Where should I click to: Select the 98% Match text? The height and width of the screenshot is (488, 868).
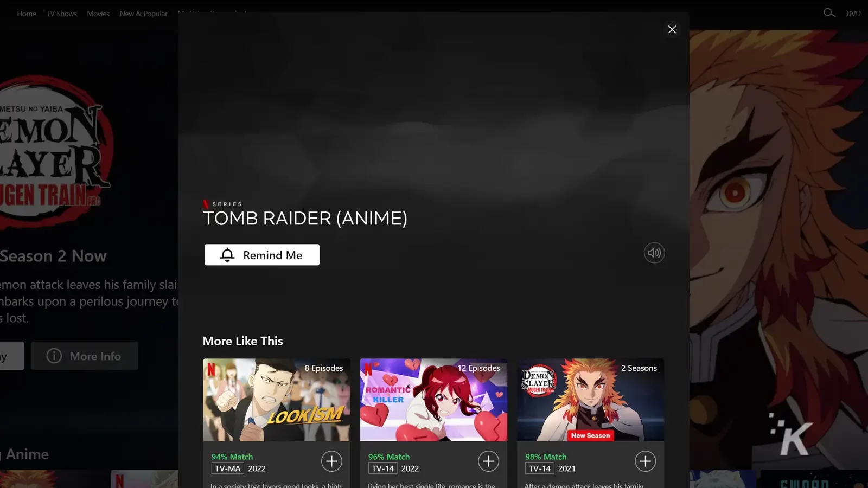point(546,457)
